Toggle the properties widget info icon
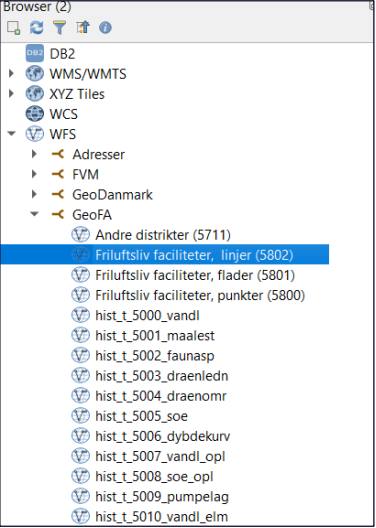 (x=105, y=28)
